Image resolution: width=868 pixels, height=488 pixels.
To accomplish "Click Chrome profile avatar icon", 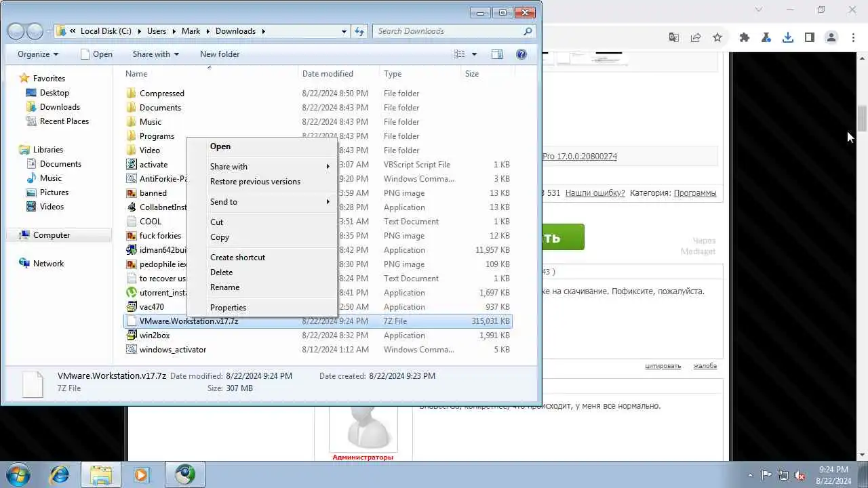I will click(x=831, y=38).
